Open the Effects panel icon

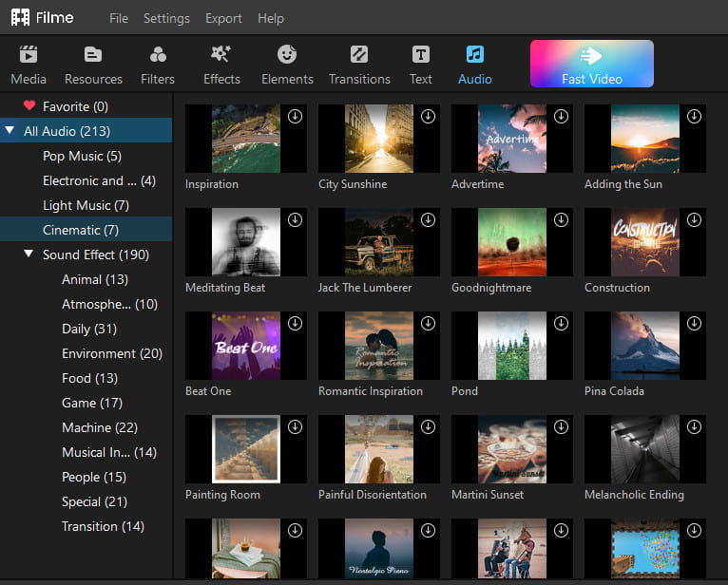tap(221, 55)
